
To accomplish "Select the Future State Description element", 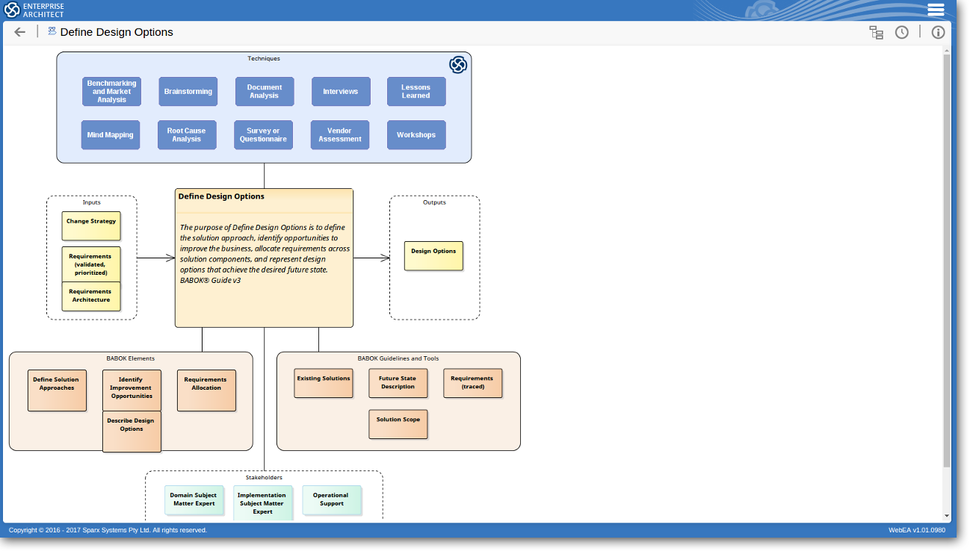I will (398, 383).
